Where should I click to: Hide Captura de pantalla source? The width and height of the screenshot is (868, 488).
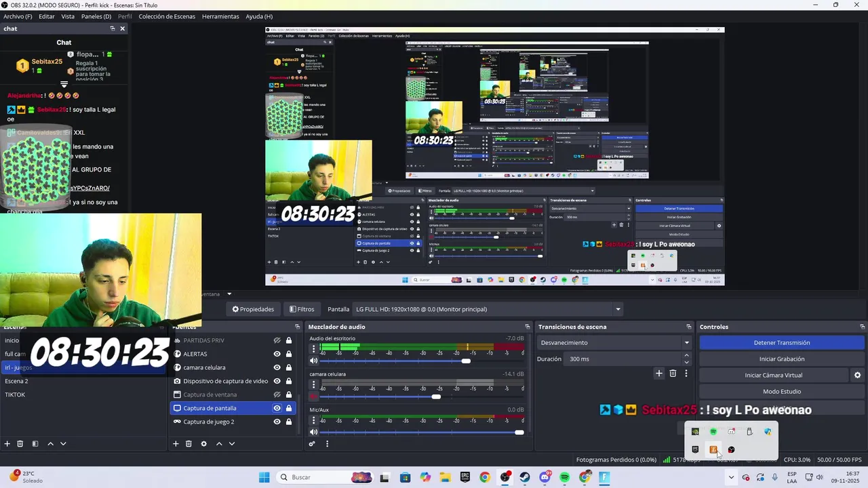point(277,408)
